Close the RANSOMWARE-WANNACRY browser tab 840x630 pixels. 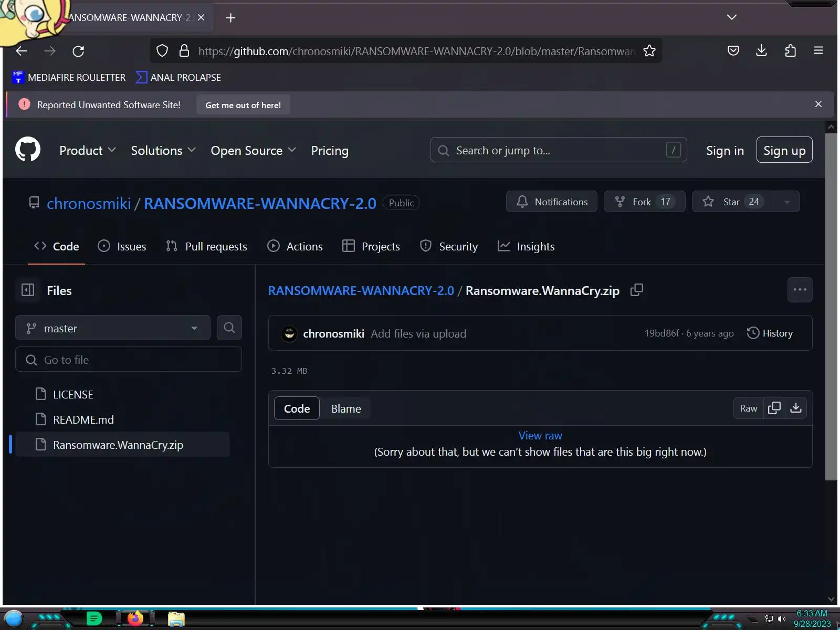coord(201,18)
